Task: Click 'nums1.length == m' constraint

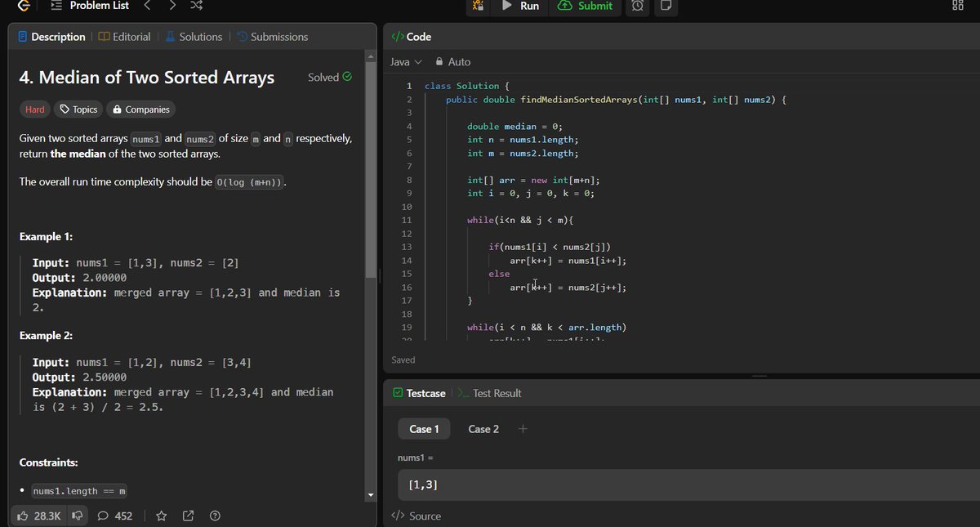Action: (78, 491)
